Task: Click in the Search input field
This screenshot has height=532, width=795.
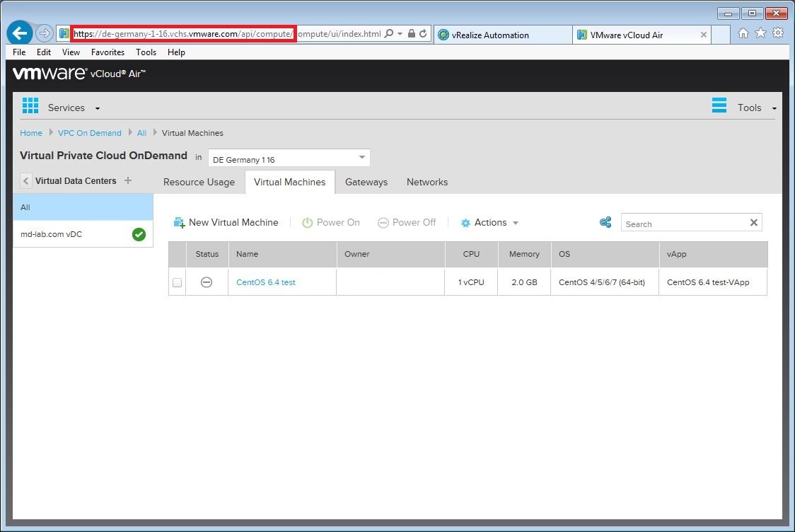Action: point(683,224)
